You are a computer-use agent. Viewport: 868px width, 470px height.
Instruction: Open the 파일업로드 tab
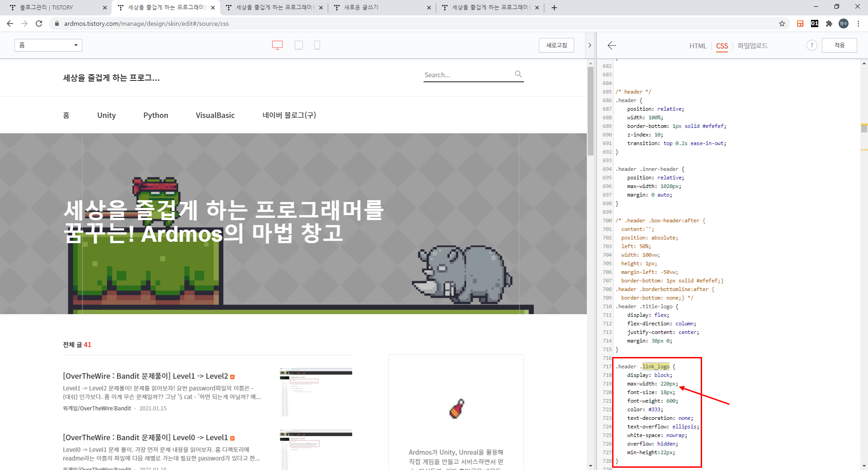click(753, 46)
